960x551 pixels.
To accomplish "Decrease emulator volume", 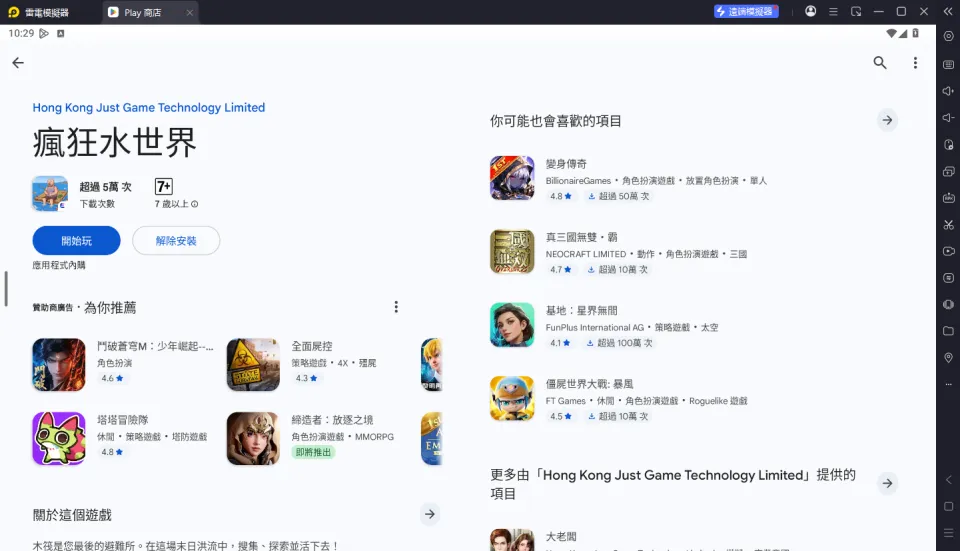I will coord(948,118).
